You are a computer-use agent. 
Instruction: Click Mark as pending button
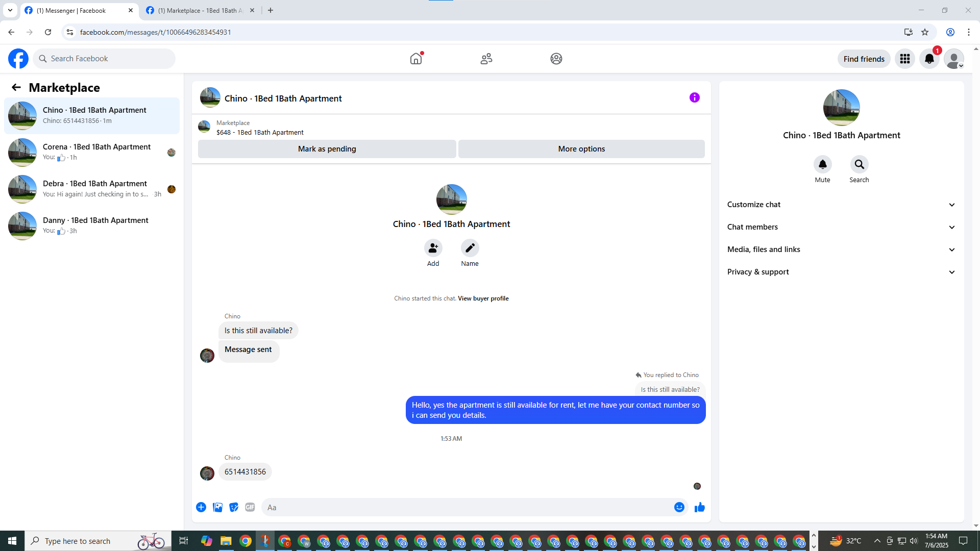pos(327,149)
